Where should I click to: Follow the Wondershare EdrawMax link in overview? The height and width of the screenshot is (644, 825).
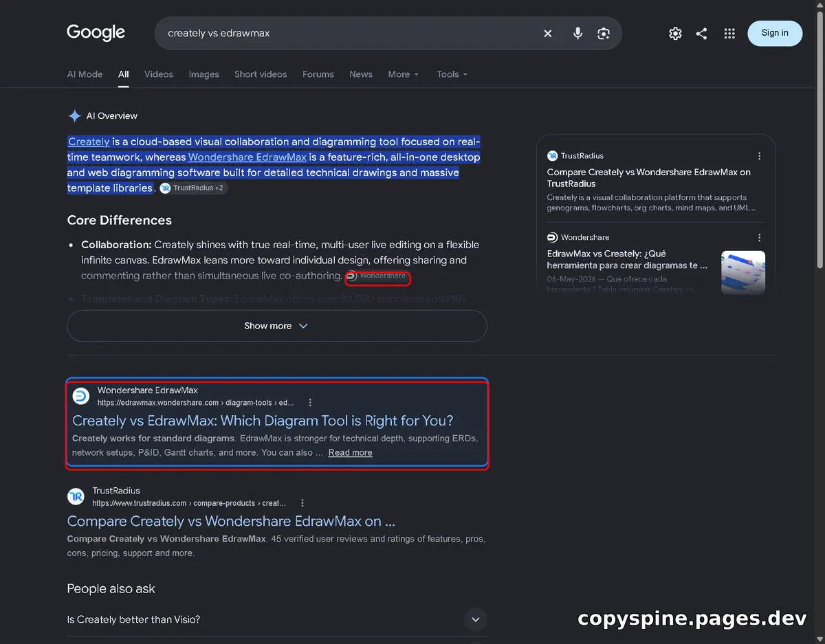click(x=247, y=157)
